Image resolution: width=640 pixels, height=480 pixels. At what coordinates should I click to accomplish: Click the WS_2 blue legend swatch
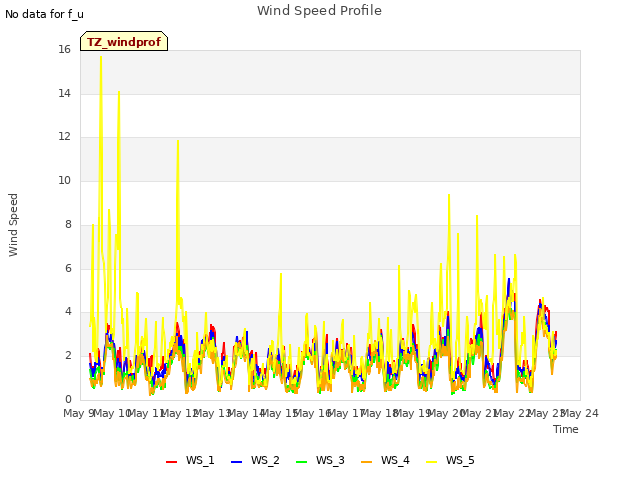coord(236,462)
